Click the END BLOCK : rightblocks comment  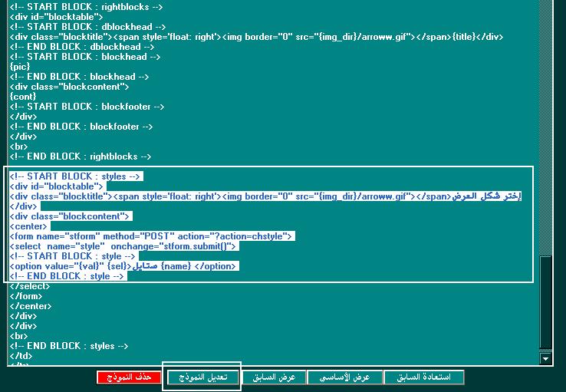(81, 156)
